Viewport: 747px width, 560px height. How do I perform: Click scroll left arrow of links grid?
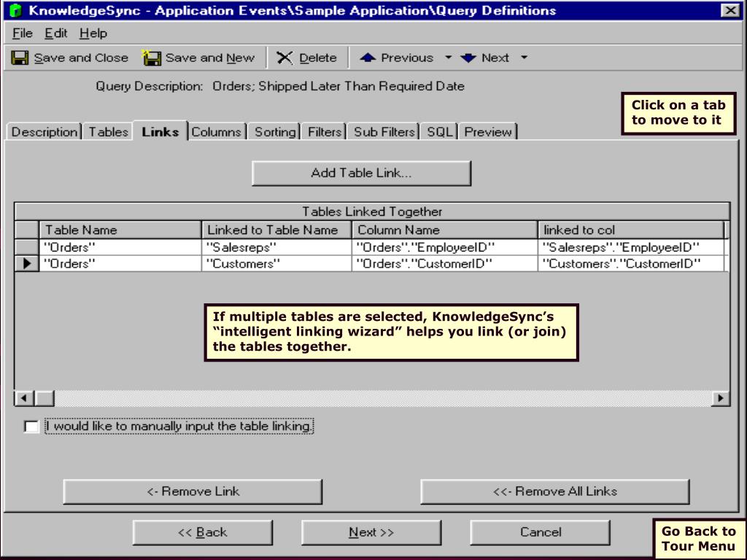click(x=24, y=398)
